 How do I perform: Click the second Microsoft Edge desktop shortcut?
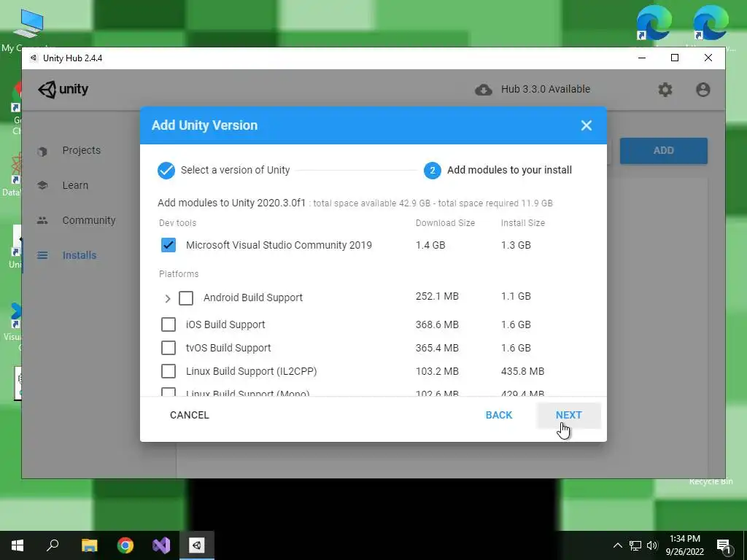710,24
